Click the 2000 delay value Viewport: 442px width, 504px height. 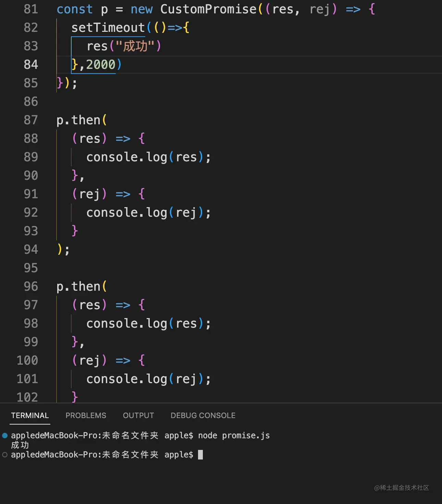tap(101, 64)
